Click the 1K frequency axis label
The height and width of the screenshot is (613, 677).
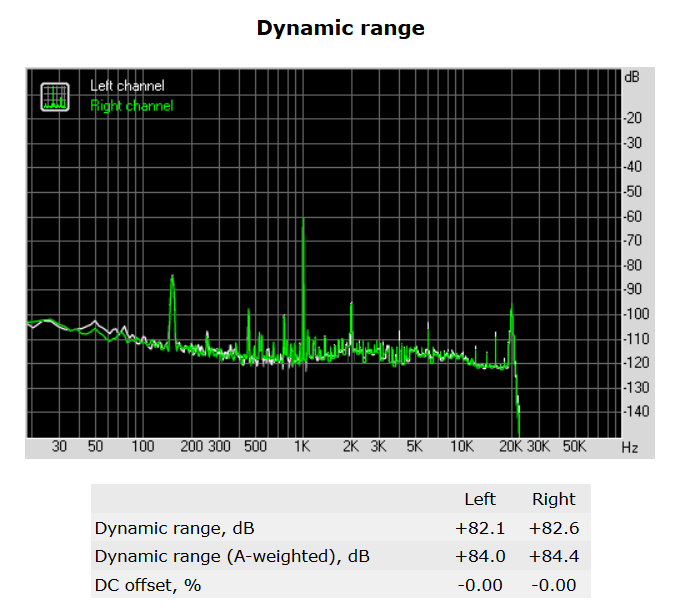coord(302,446)
